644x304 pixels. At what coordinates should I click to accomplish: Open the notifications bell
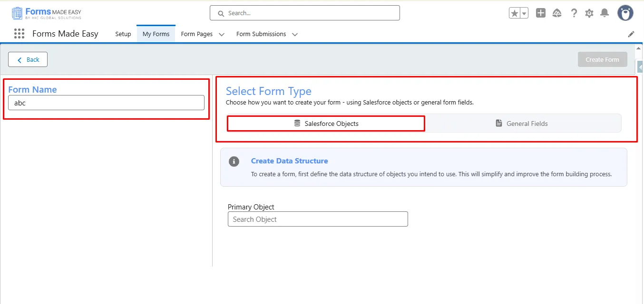(605, 13)
